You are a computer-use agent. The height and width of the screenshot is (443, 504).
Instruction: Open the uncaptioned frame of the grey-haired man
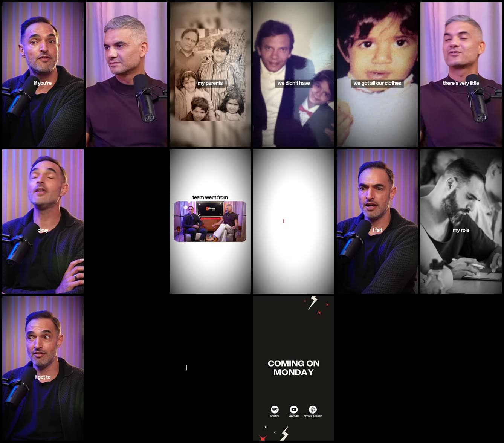click(127, 75)
